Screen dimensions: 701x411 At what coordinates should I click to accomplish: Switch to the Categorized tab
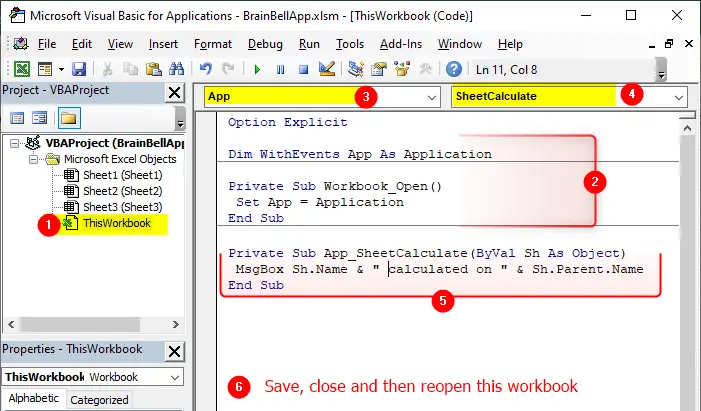(99, 399)
